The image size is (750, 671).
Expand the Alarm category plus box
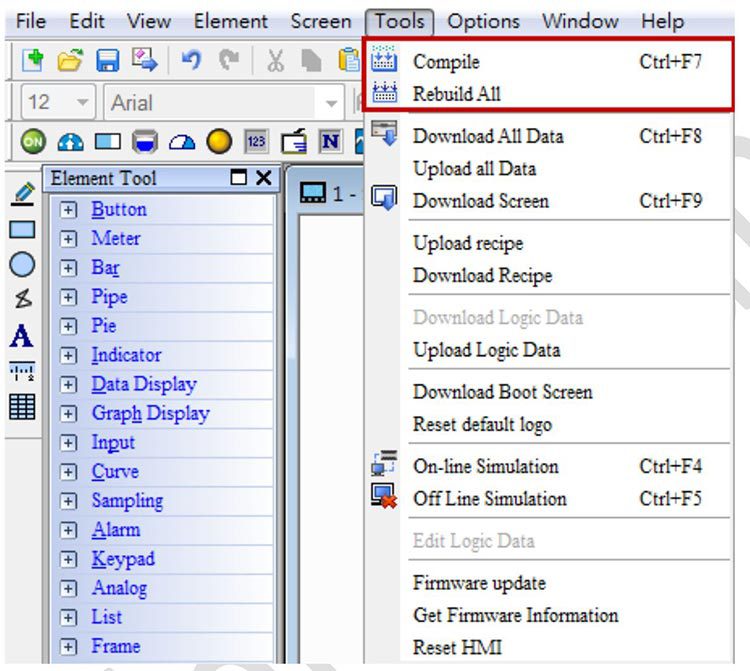(x=68, y=531)
